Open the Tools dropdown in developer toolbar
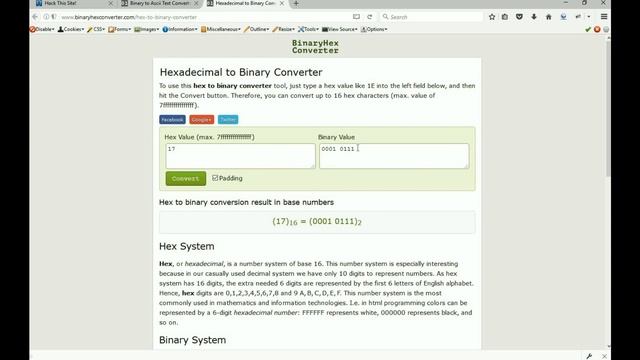Screen dimensions: 640x360 pos(309,29)
